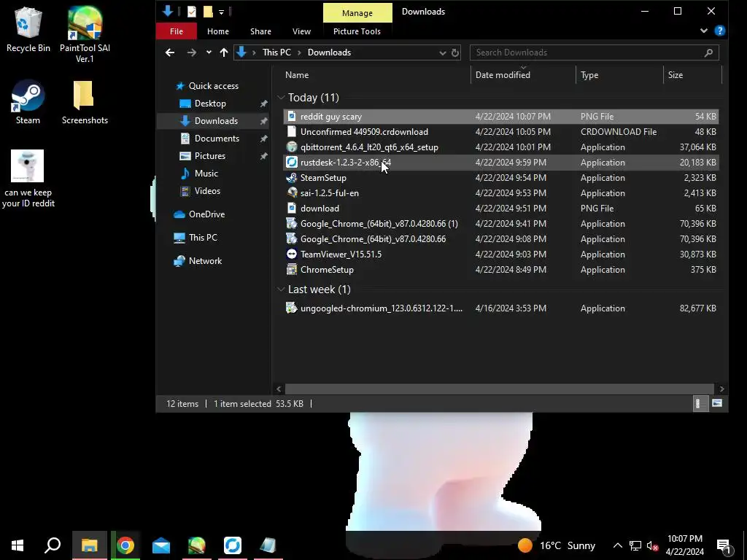Click the Forward navigation arrow
747x560 pixels.
pyautogui.click(x=192, y=52)
